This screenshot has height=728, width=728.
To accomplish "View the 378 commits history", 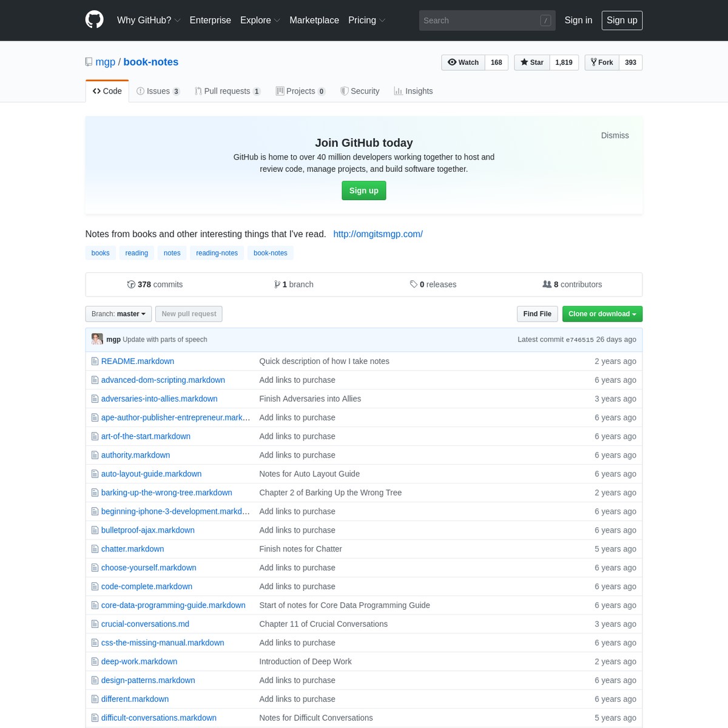I will 155,285.
